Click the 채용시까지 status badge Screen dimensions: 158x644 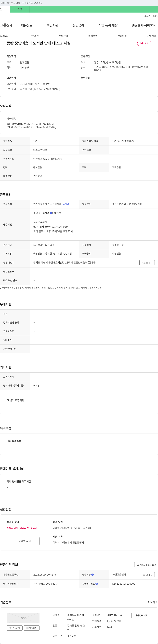pyautogui.click(x=144, y=43)
